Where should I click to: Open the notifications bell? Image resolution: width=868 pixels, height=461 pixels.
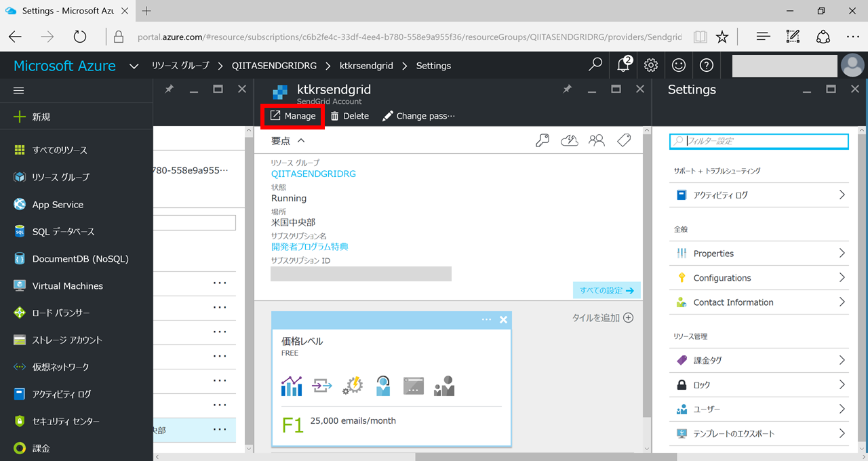click(x=624, y=65)
